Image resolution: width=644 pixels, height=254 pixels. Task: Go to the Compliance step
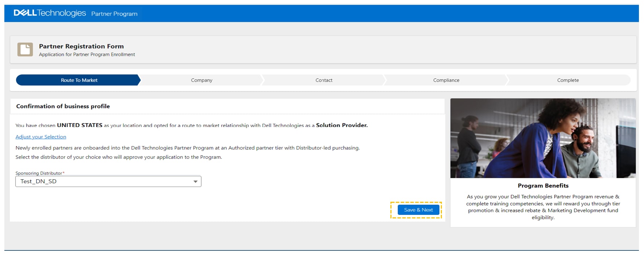[446, 80]
